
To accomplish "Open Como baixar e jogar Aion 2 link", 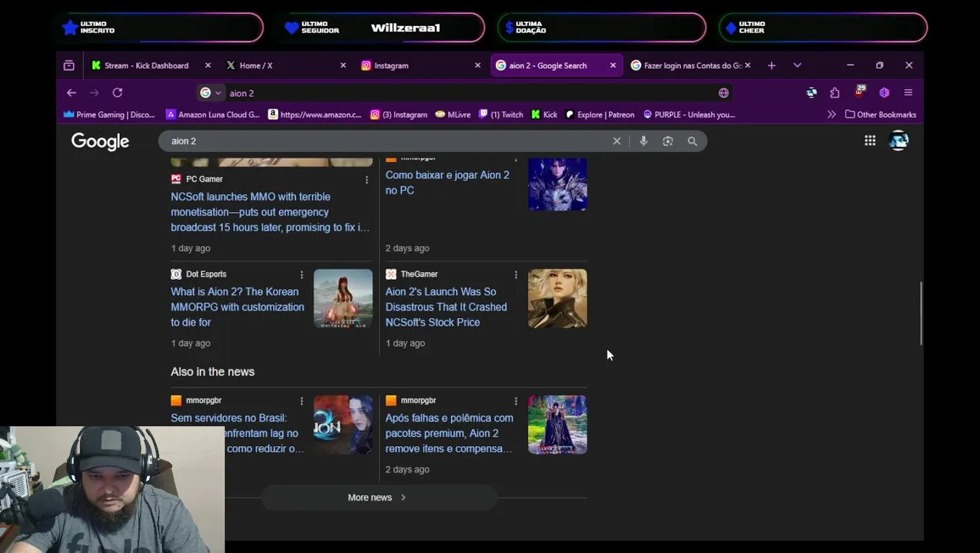I will (x=447, y=183).
